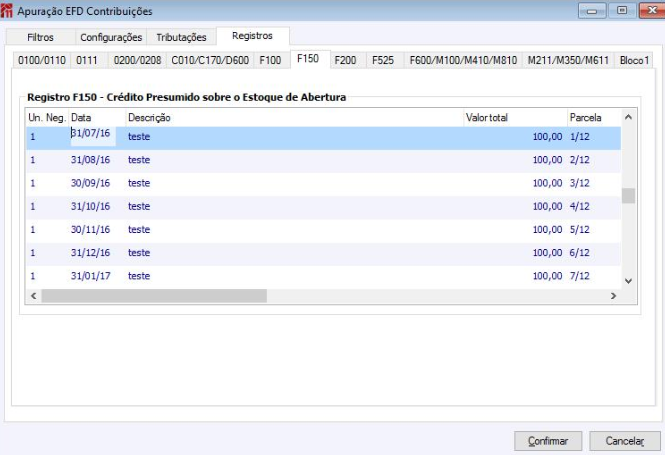
Task: Click the left arrow of horizontal scrollbar
Action: pos(34,296)
